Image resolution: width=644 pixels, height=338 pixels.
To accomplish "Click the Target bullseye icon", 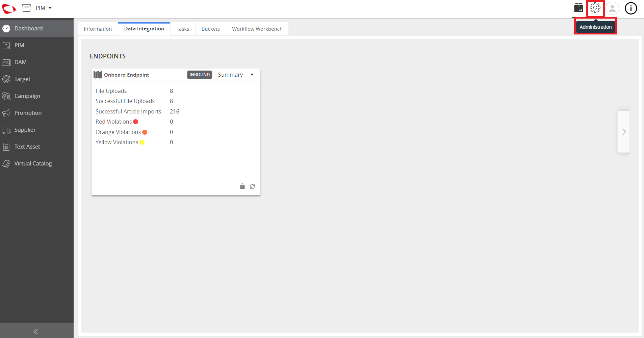I will [x=6, y=79].
